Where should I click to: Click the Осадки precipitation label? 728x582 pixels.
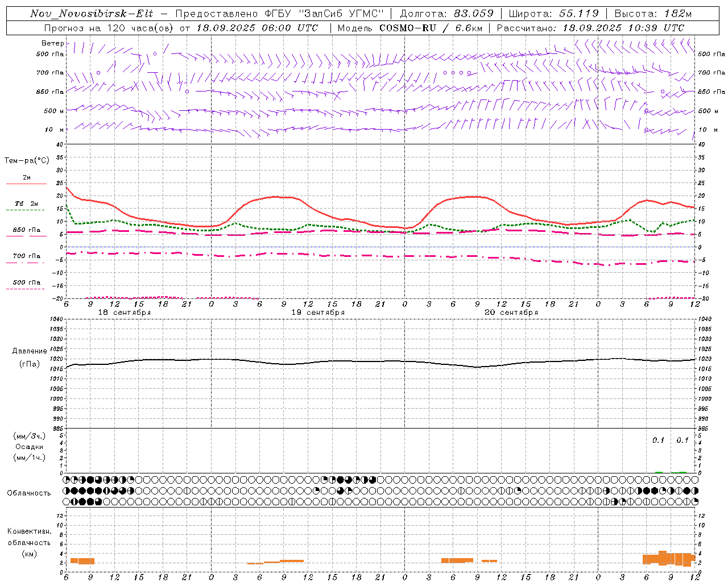(29, 447)
